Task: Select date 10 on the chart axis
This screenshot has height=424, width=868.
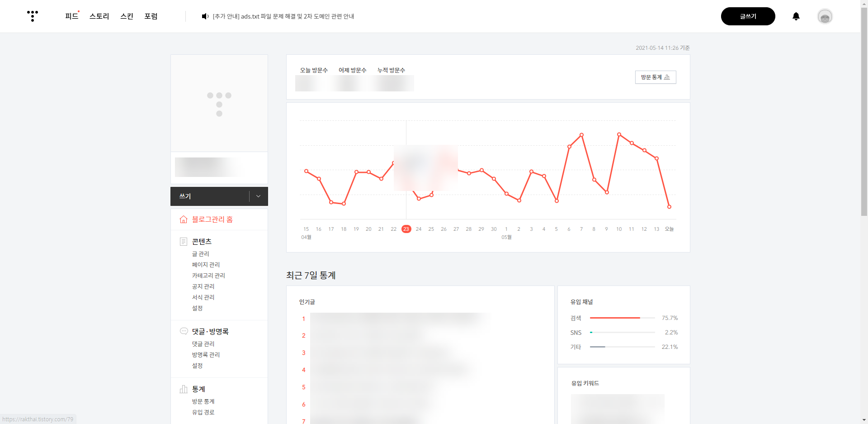Action: (619, 229)
